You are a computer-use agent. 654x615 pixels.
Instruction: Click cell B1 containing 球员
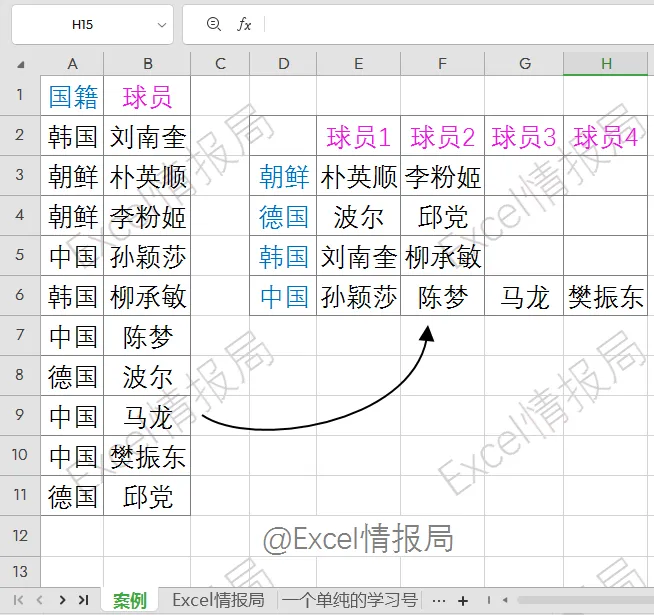pyautogui.click(x=147, y=96)
